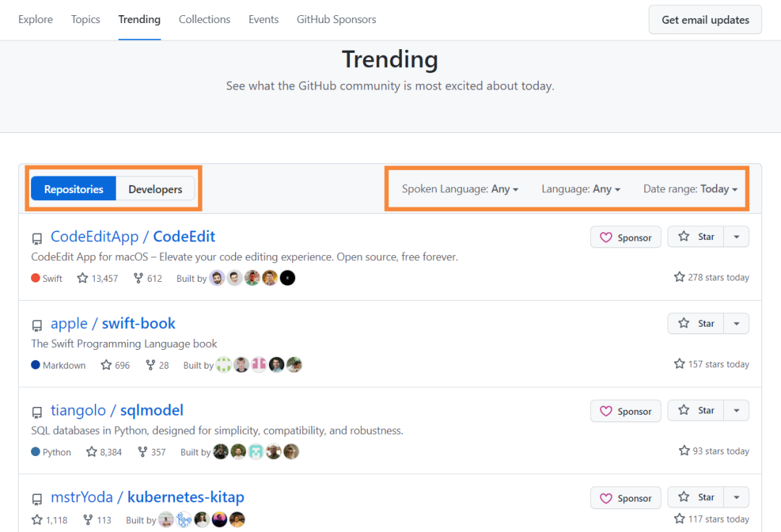This screenshot has width=781, height=532.
Task: Open the tiangolo/sqlmodel repository link
Action: pos(116,410)
